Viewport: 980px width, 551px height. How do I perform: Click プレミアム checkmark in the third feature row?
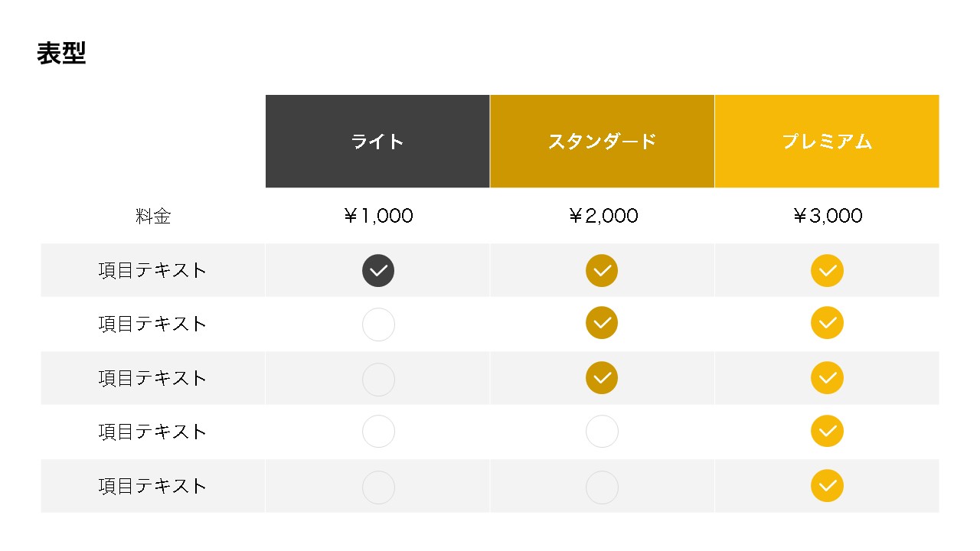coord(827,378)
